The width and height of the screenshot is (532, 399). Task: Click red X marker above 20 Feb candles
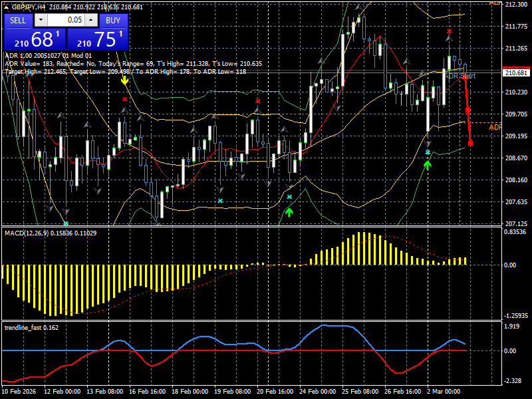258,101
